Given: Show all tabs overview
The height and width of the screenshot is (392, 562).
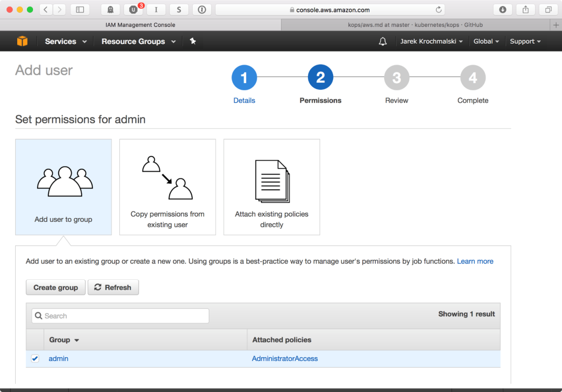Looking at the screenshot, I should 549,10.
